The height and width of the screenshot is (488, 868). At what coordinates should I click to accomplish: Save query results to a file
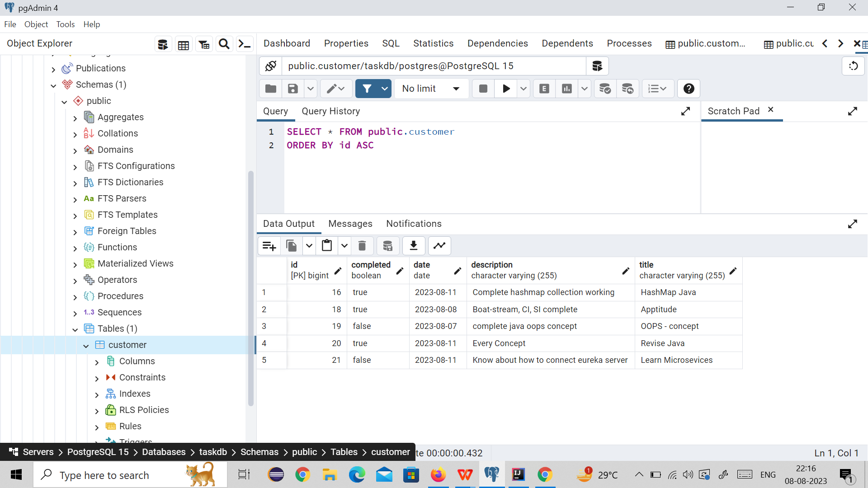pos(414,245)
